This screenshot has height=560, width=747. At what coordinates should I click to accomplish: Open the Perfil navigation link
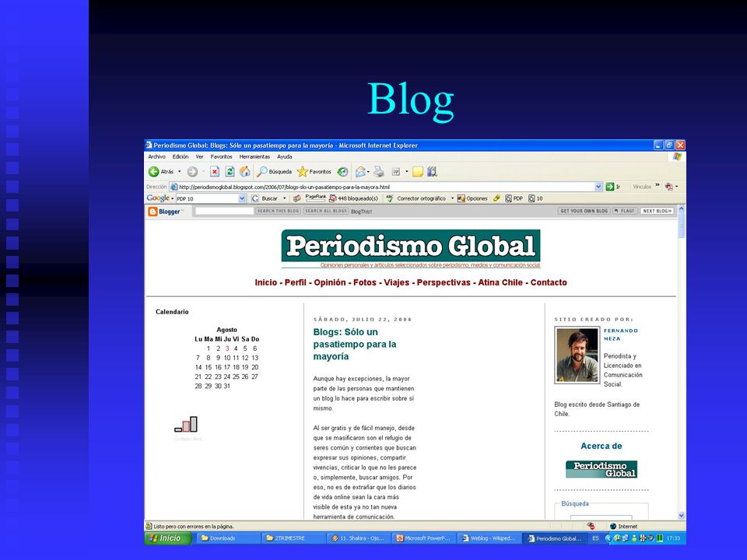point(296,282)
